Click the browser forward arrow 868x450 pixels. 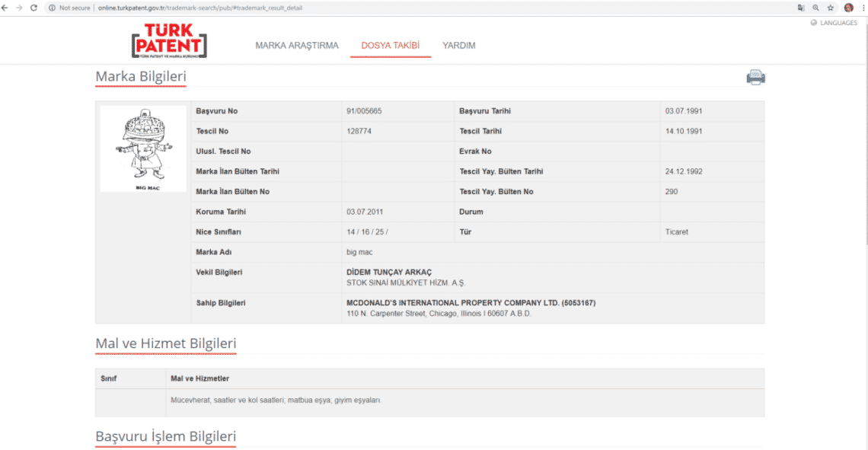click(19, 8)
